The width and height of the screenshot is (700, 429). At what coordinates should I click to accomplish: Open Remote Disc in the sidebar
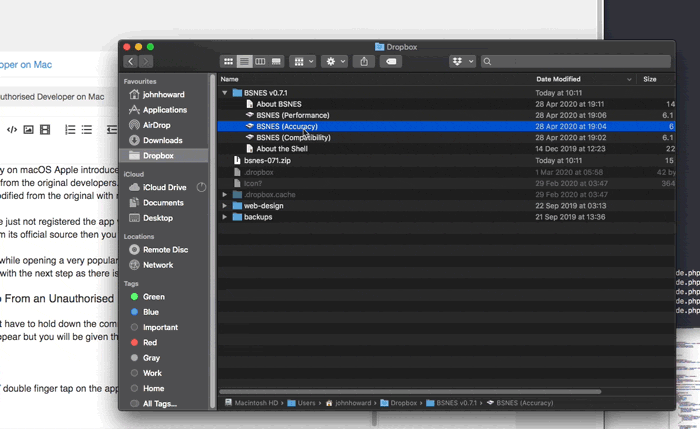click(163, 250)
